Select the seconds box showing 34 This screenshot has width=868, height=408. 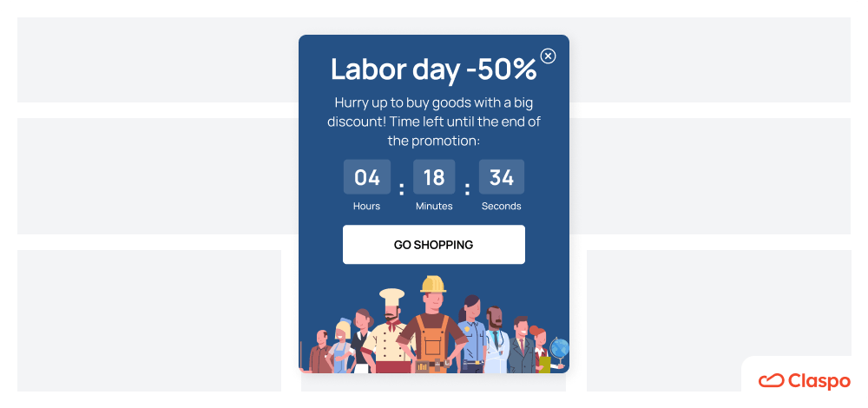click(x=502, y=177)
